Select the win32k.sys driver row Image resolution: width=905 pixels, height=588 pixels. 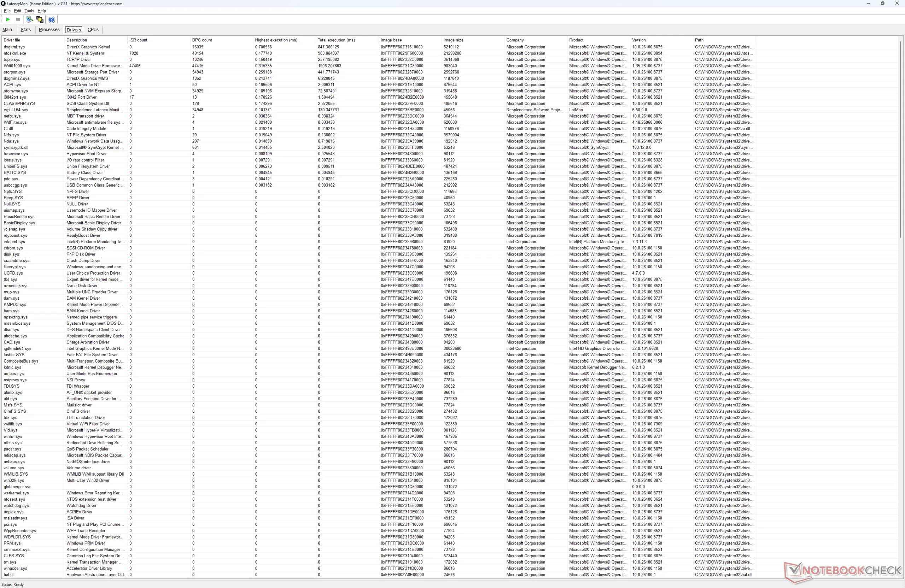[x=379, y=481]
